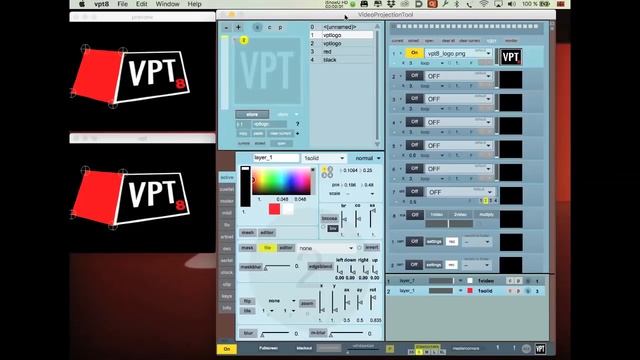Click the edgeblend button

pos(320,267)
